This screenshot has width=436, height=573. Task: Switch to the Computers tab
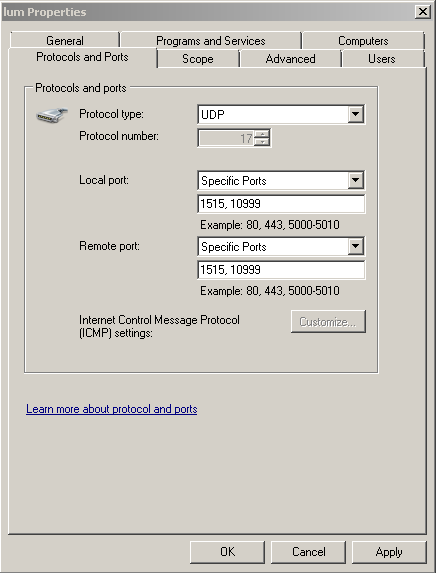coord(363,40)
